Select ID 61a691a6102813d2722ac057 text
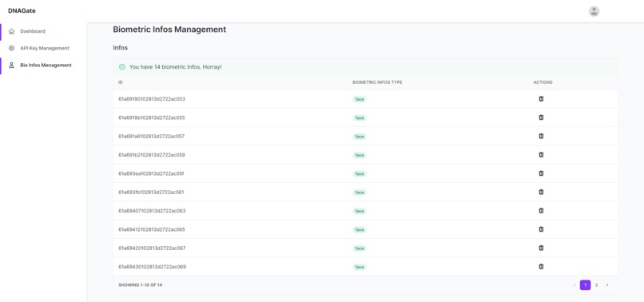 (152, 136)
